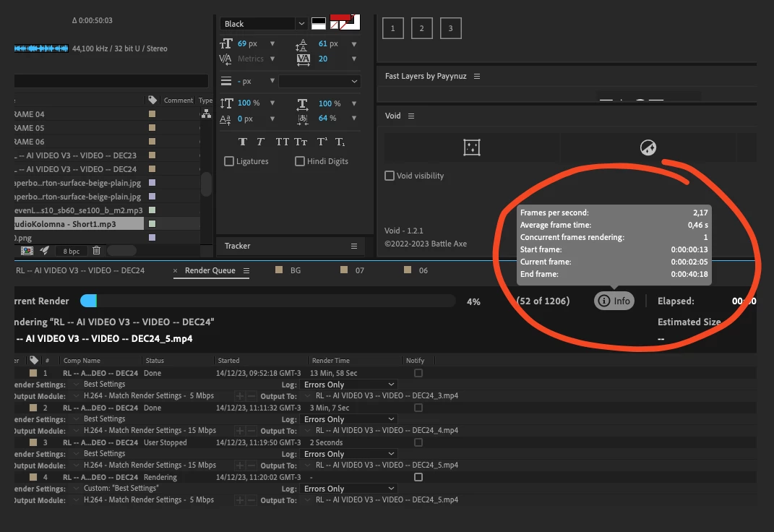Expand Output Module H.264 5 Mbps for item 1

click(x=76, y=396)
